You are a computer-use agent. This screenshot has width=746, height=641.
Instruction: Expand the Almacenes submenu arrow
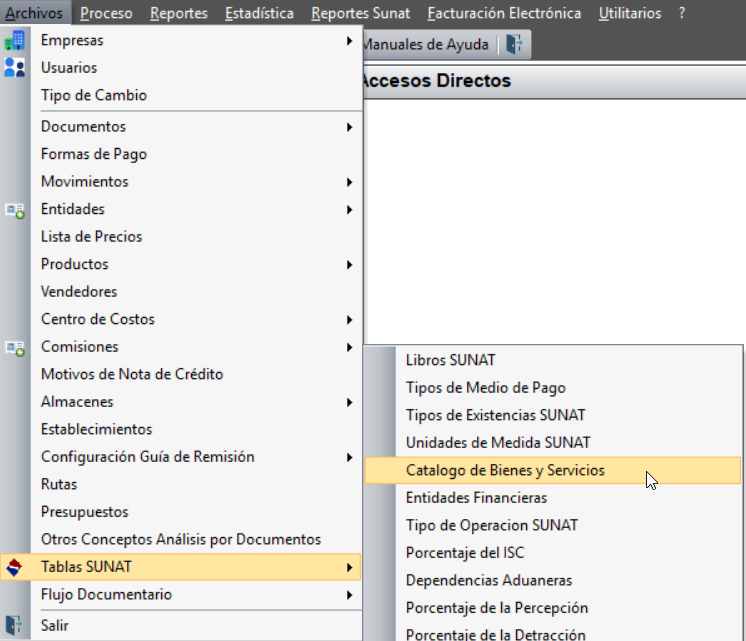coord(349,403)
